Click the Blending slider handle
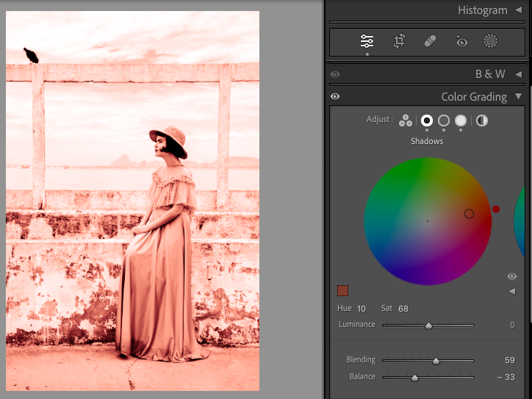Viewport: 532px width, 399px height. pos(436,361)
